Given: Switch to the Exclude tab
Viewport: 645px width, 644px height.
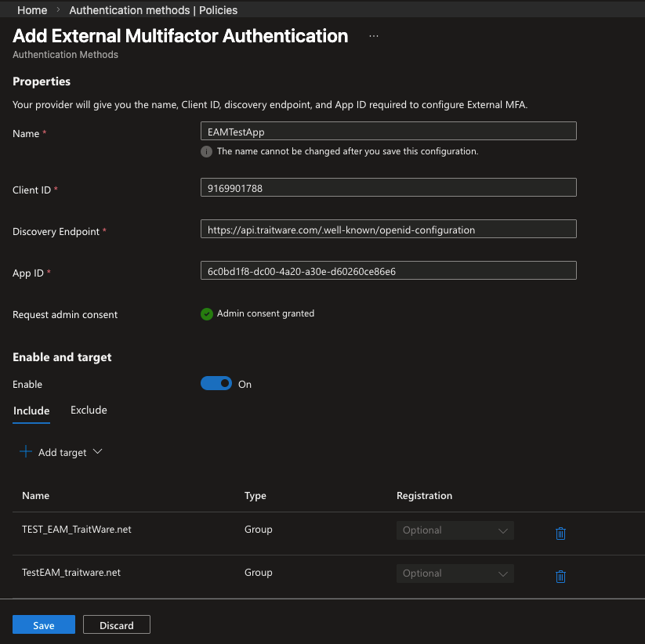Looking at the screenshot, I should click(89, 410).
